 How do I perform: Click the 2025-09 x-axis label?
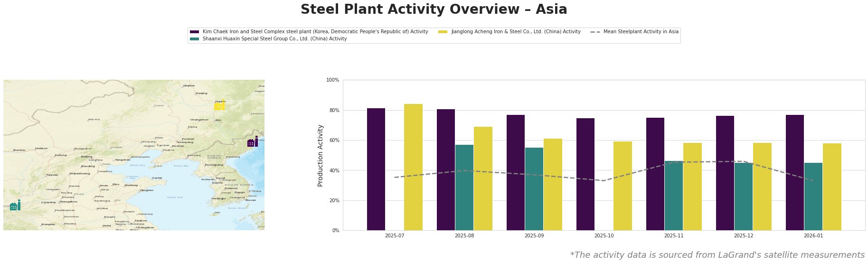pos(534,235)
